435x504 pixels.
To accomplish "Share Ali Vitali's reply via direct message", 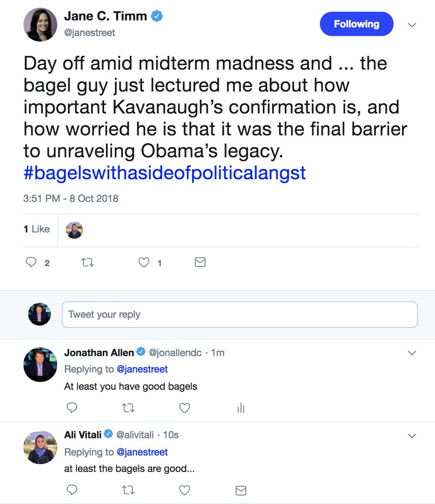I will point(241,490).
